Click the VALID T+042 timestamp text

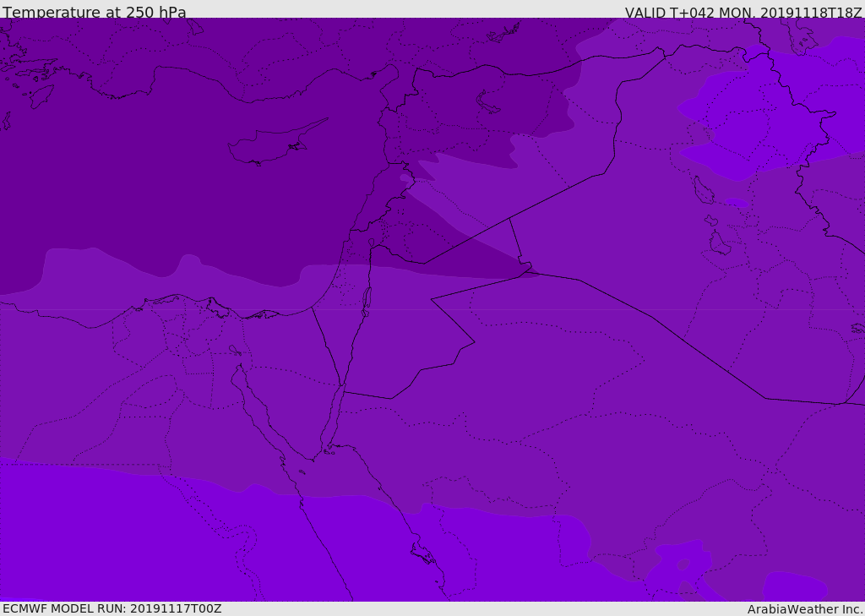(x=743, y=12)
